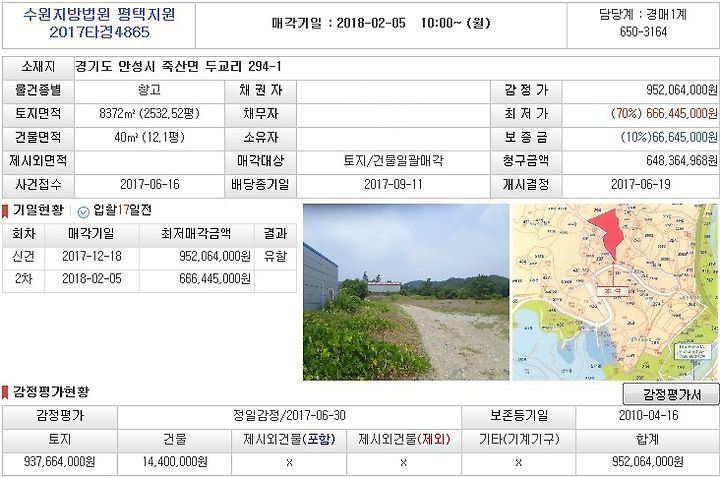Click the 최저매각금액 column header
This screenshot has height=478, width=720.
[x=197, y=234]
